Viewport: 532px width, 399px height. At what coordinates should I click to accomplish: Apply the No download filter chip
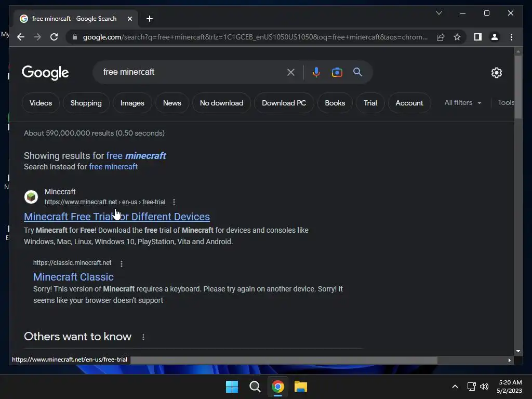click(x=221, y=103)
